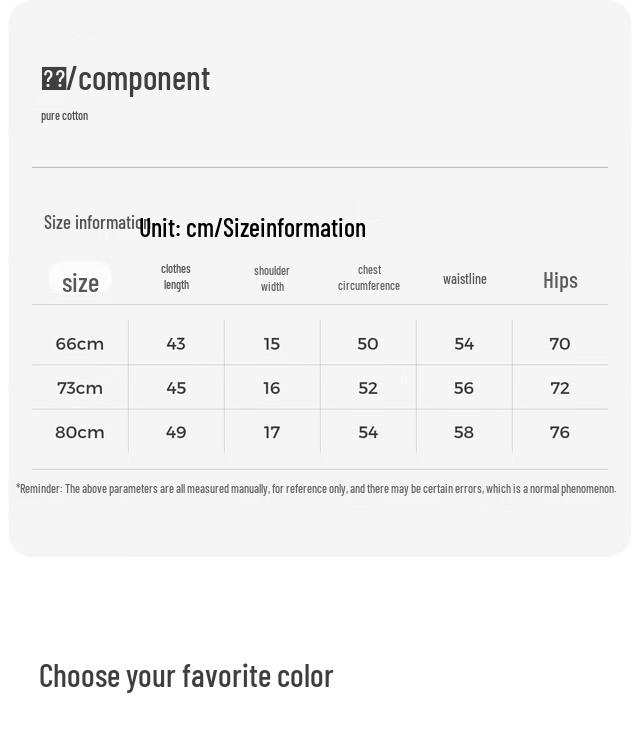Viewport: 640px width, 746px height.
Task: Select the 80cm size row
Action: click(x=320, y=432)
